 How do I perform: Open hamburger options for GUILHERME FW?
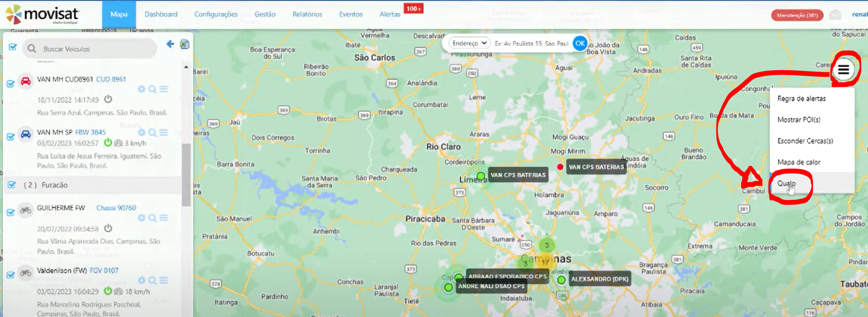click(x=164, y=218)
